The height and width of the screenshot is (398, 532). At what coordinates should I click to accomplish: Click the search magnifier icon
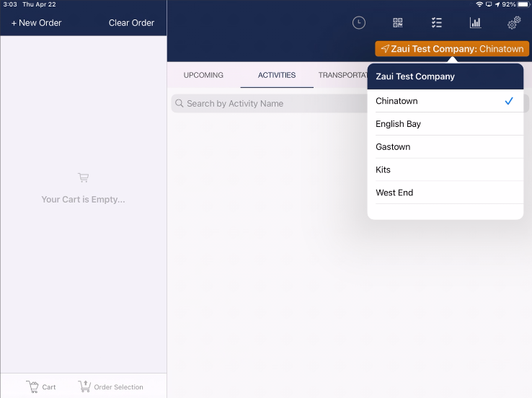click(x=179, y=104)
